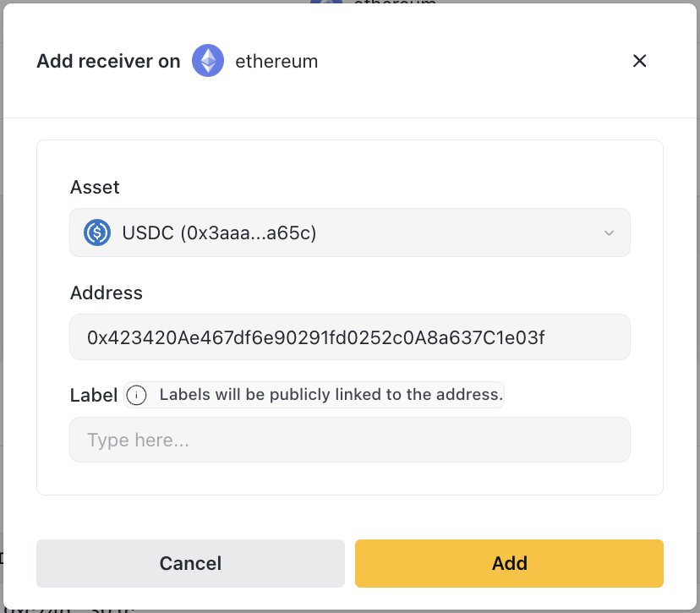Open the USDC (0x3aaa...a65c) asset selector
This screenshot has width=700, height=613.
[338, 233]
